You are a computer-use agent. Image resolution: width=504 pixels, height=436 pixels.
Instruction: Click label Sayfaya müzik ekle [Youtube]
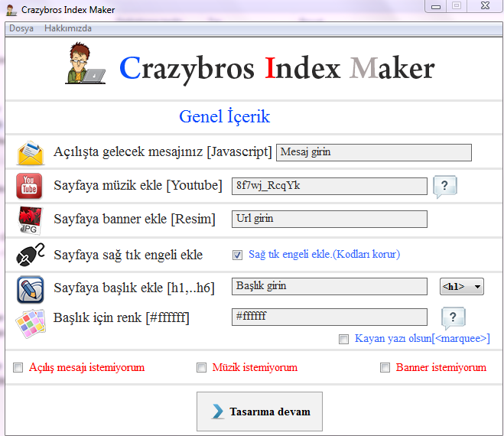click(x=138, y=186)
